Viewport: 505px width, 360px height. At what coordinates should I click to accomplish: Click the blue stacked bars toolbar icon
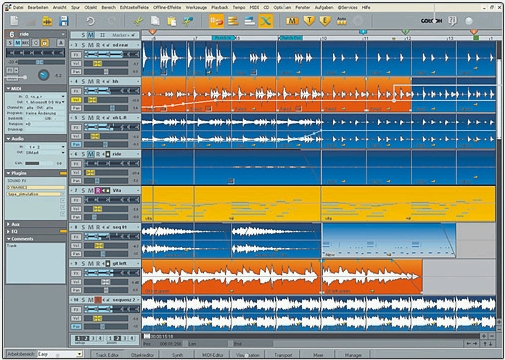tap(249, 21)
